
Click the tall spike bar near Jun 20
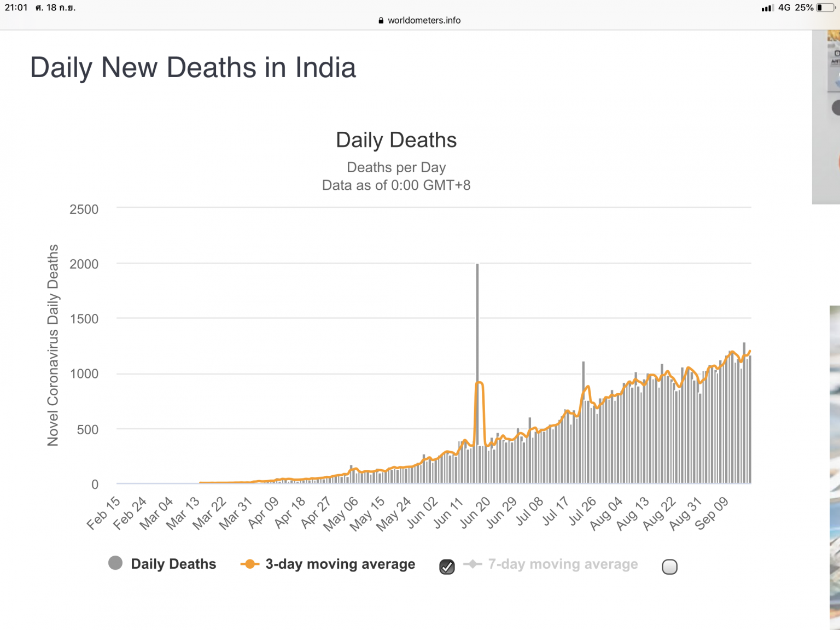[477, 374]
